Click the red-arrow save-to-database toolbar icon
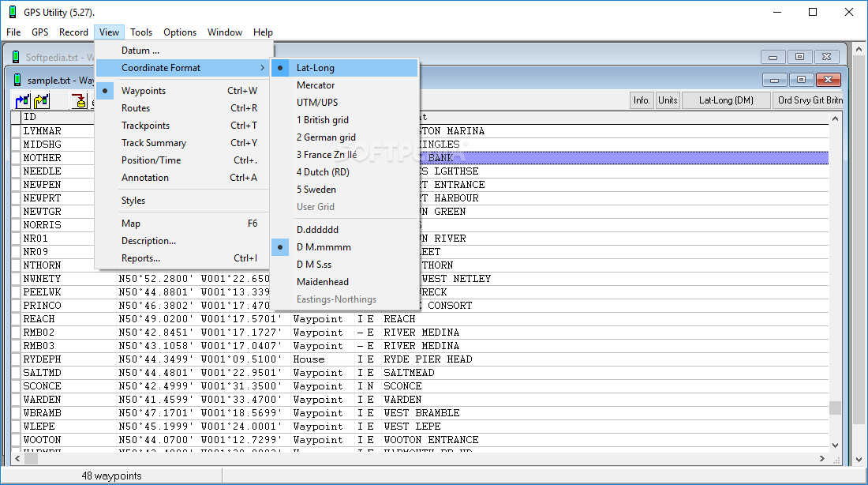Screen dimensions: 868x485 point(79,101)
